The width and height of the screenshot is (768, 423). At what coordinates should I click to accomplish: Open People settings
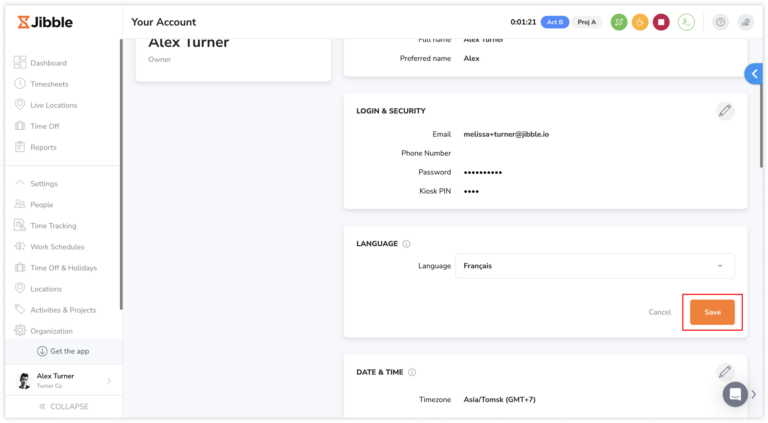(42, 205)
